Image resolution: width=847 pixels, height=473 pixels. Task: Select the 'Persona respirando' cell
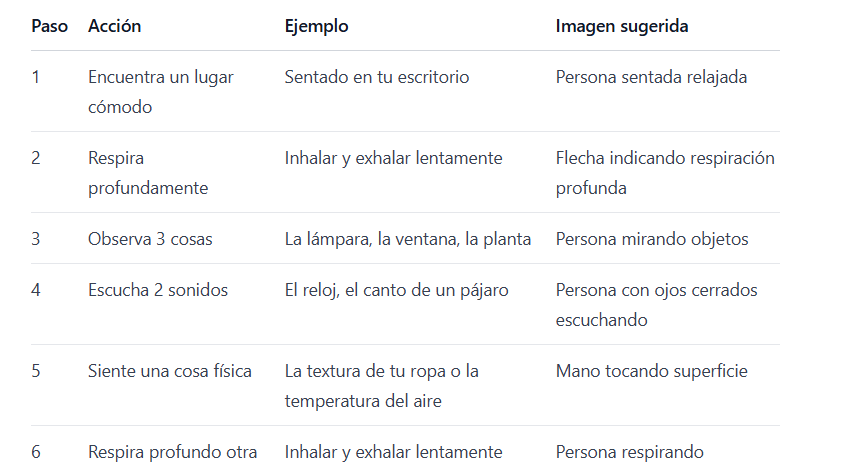629,452
